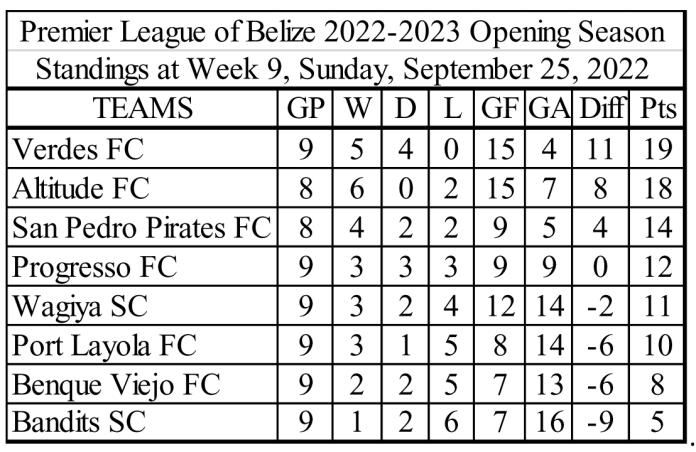
Task: Click the Pts column header
Action: pyautogui.click(x=657, y=108)
